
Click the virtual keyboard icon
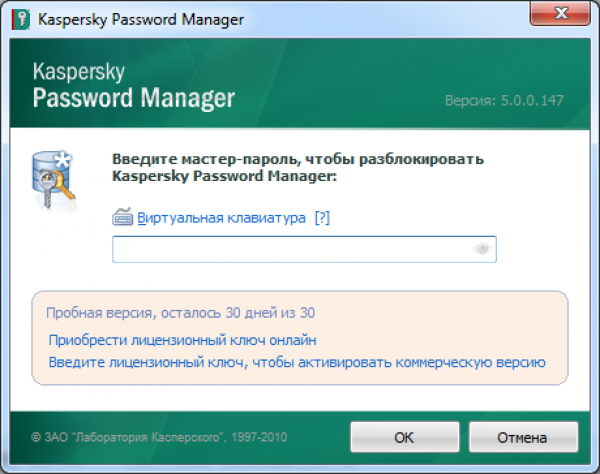[123, 217]
